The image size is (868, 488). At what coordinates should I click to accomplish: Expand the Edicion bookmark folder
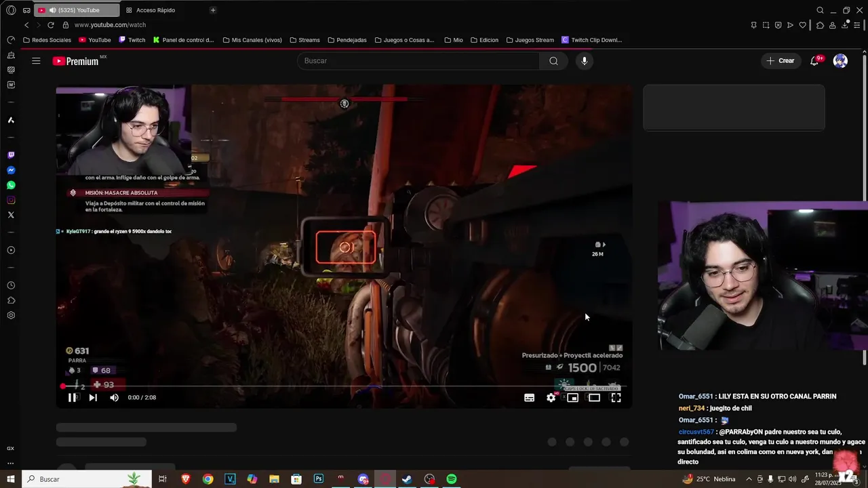484,40
